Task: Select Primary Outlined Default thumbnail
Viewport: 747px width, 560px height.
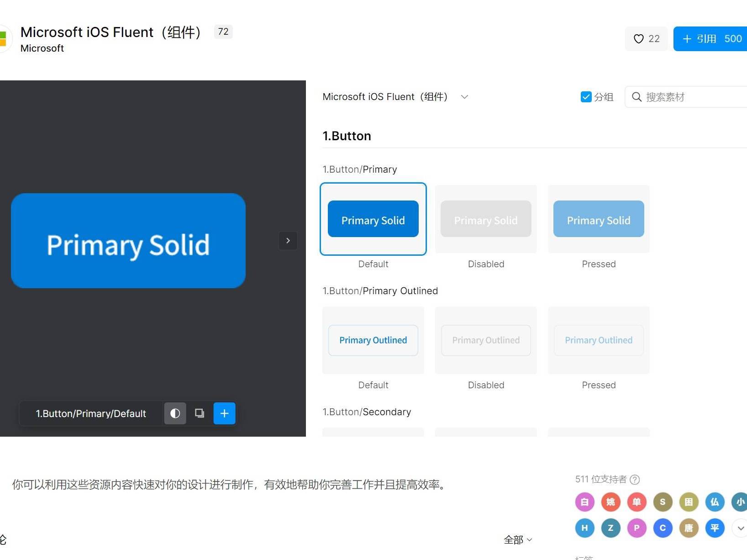Action: pyautogui.click(x=373, y=340)
